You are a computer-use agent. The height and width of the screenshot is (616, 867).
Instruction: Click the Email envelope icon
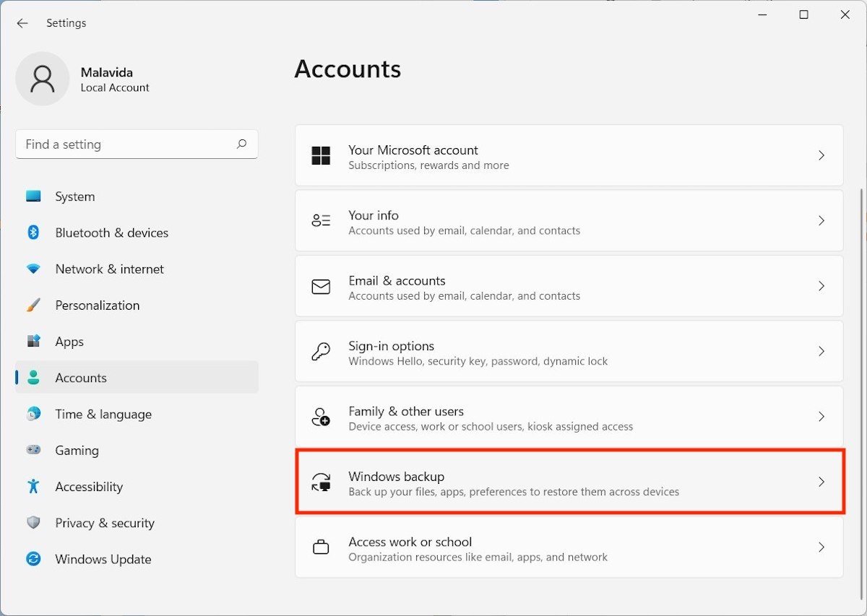coord(321,287)
